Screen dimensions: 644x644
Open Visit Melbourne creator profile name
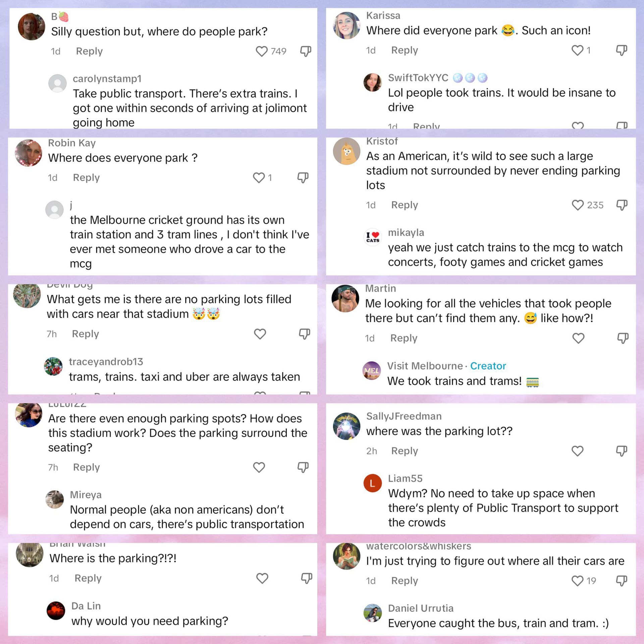point(425,366)
